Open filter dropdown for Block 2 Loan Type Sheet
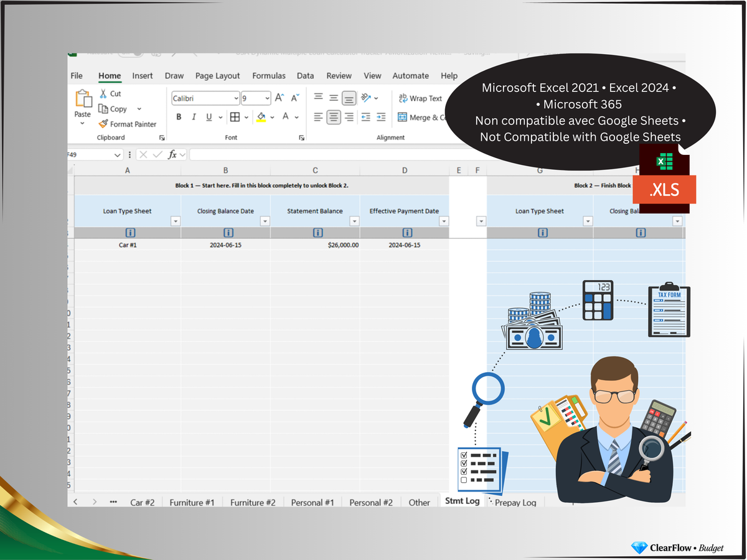Image resolution: width=747 pixels, height=560 pixels. pyautogui.click(x=588, y=221)
